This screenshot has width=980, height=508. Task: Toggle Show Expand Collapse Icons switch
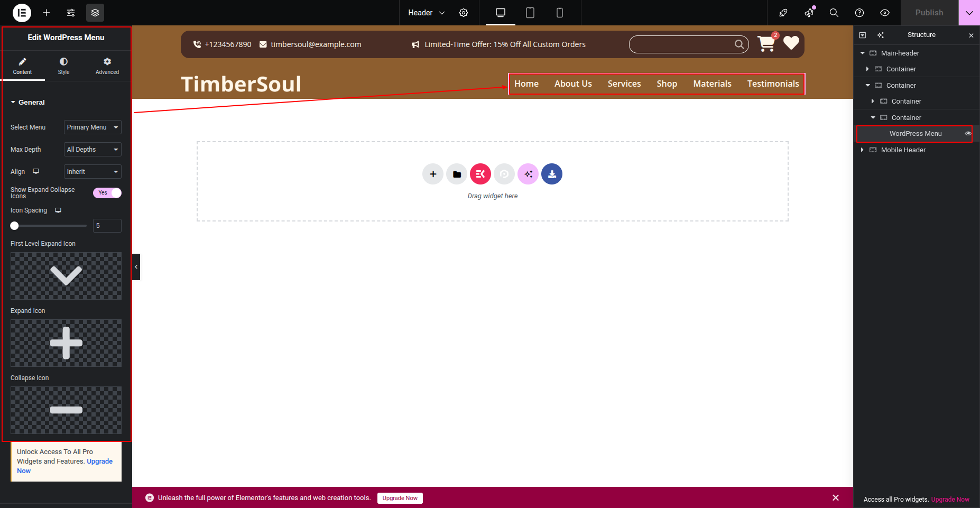tap(107, 193)
